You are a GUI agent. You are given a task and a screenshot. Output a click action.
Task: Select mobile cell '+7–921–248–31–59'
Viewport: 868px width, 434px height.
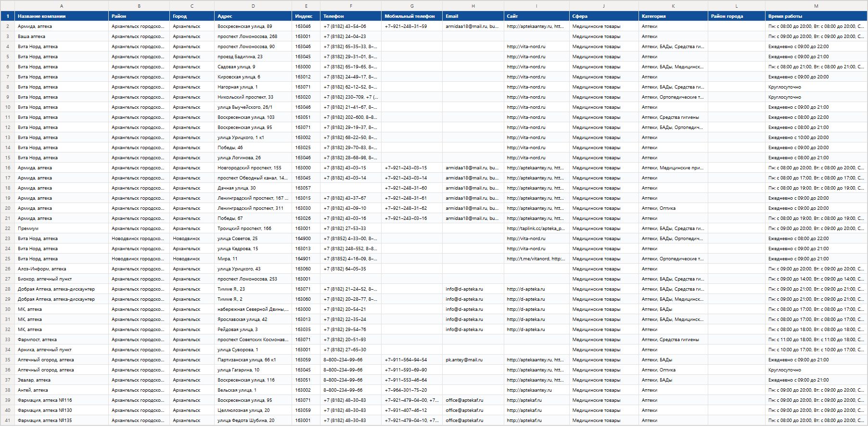pos(412,26)
